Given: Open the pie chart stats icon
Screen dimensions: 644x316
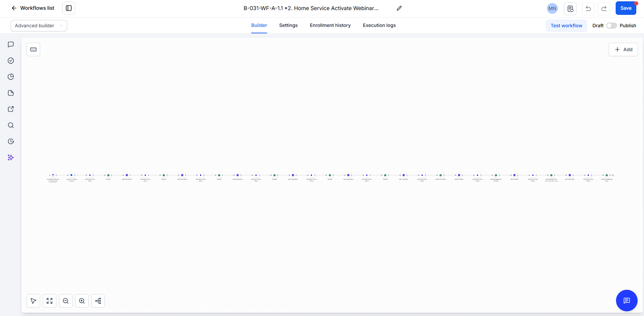Looking at the screenshot, I should (11, 77).
